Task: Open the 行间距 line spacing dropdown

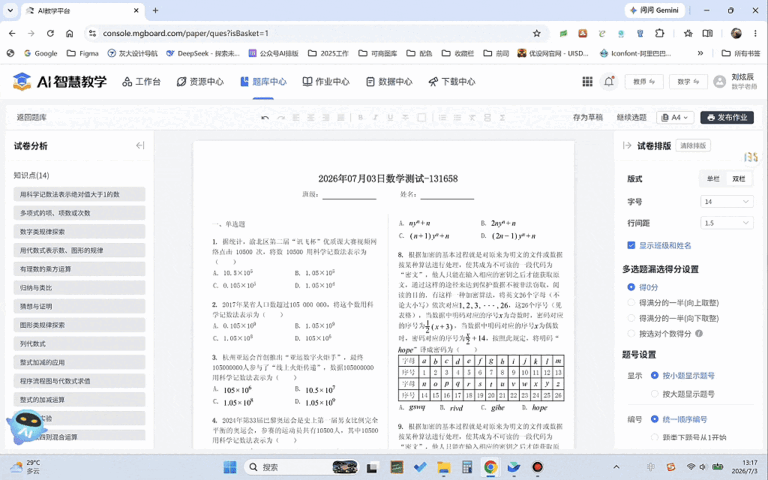Action: coord(727,223)
